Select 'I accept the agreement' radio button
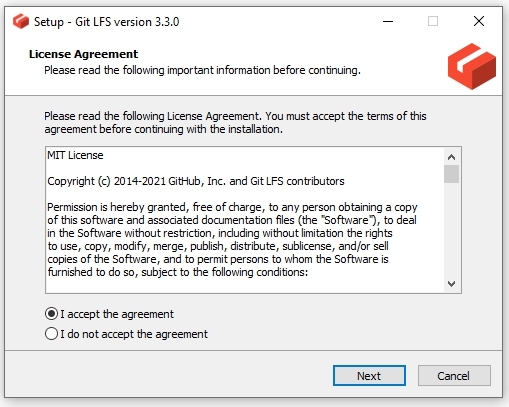Image resolution: width=509 pixels, height=407 pixels. (x=51, y=314)
